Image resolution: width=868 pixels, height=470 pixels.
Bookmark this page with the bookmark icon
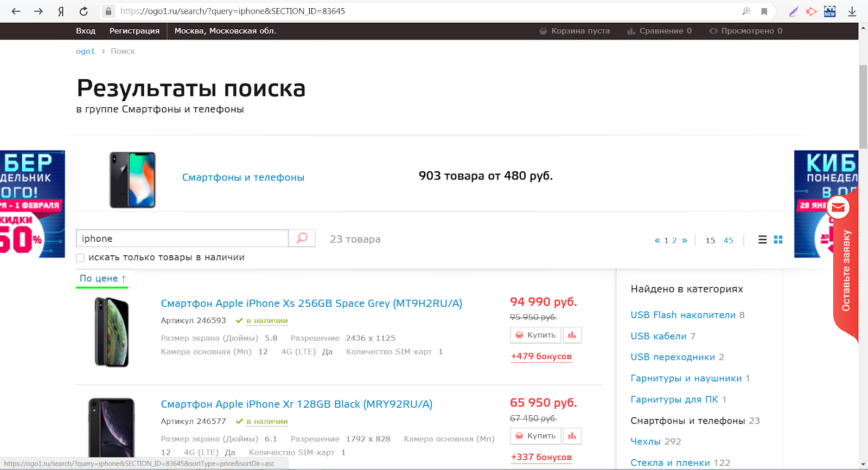764,11
